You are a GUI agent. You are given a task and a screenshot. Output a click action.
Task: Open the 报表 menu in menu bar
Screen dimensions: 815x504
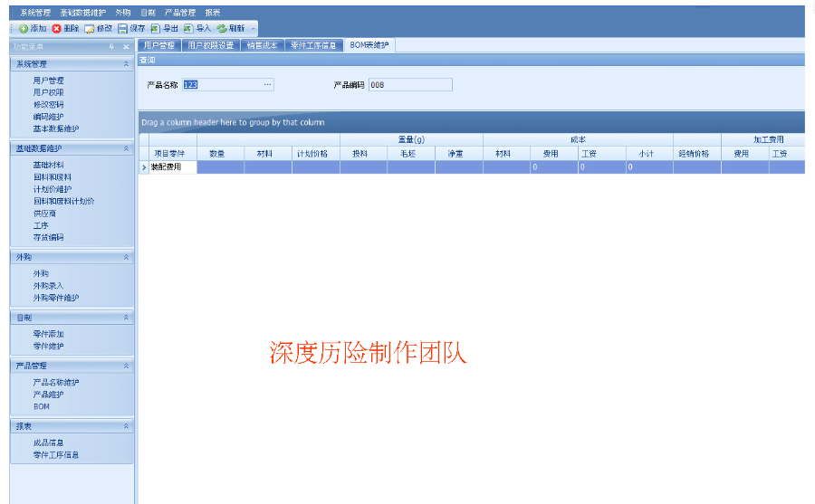tap(212, 13)
